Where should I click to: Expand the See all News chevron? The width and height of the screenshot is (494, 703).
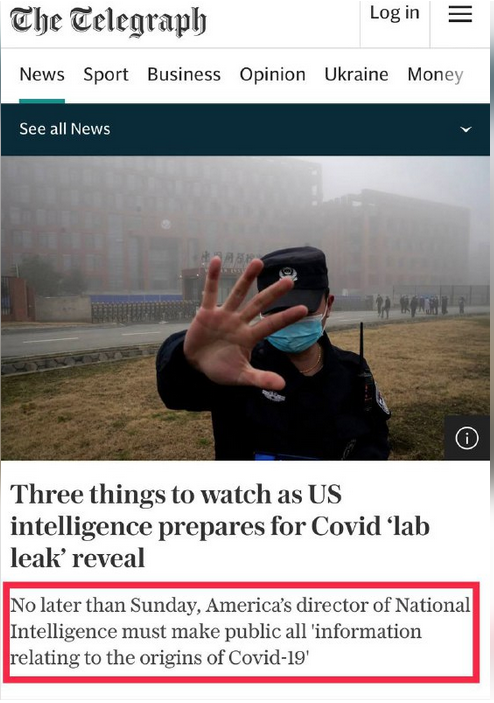coord(466,129)
